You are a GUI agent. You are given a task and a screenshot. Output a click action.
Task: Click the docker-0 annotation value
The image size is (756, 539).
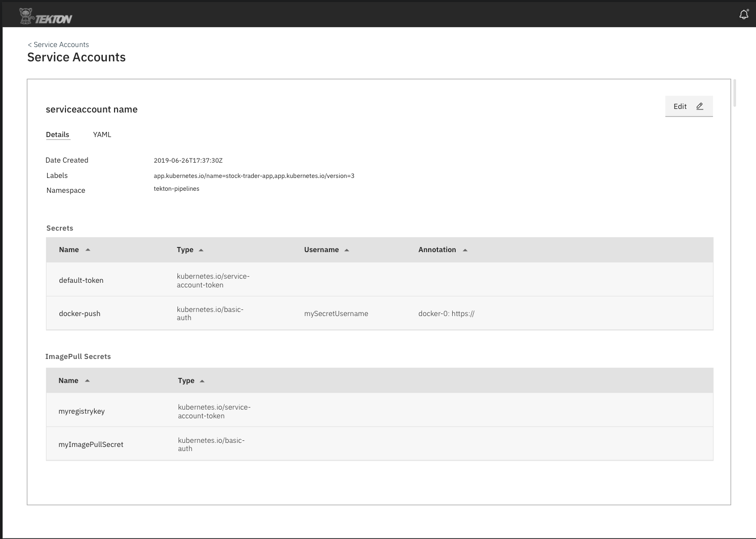pyautogui.click(x=447, y=313)
